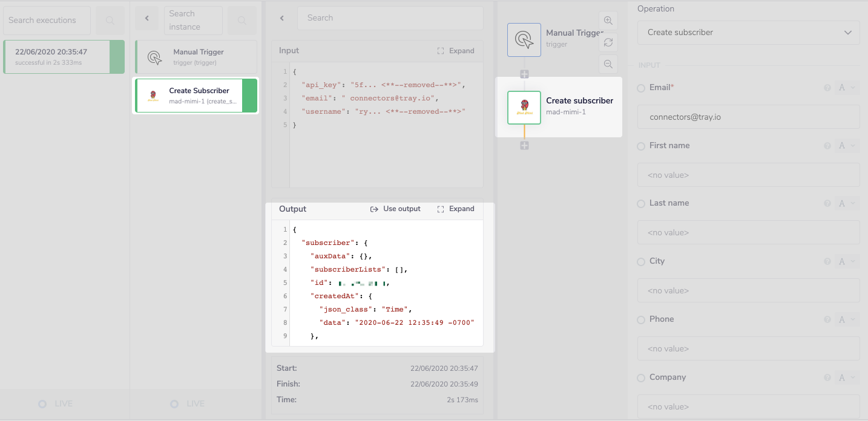Open the Operation dropdown showing Create subscriber

748,33
